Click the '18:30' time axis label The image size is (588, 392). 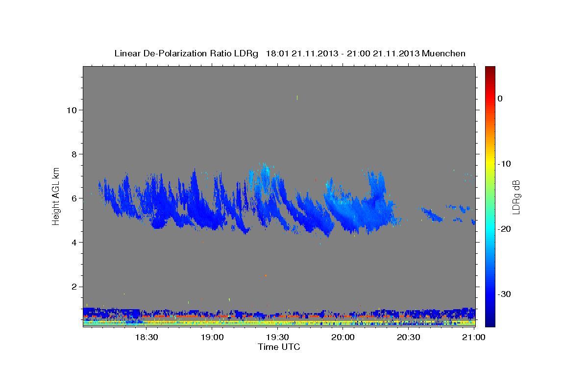click(x=147, y=337)
